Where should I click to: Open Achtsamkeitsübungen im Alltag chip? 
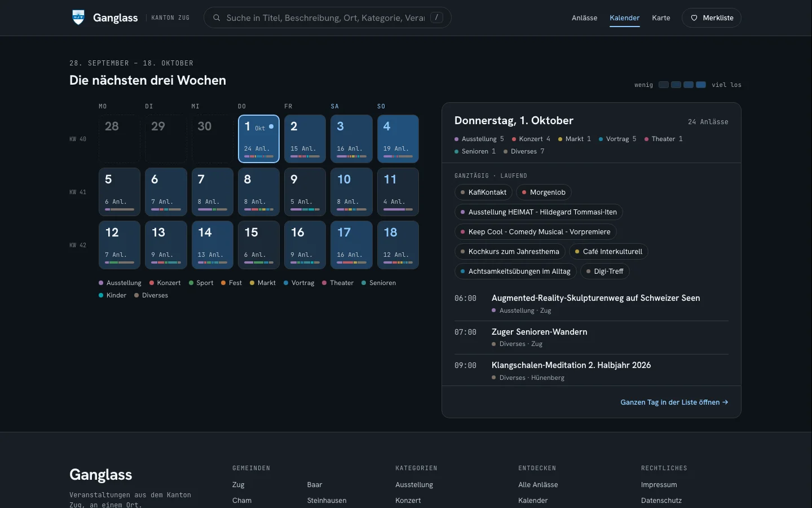(x=515, y=271)
